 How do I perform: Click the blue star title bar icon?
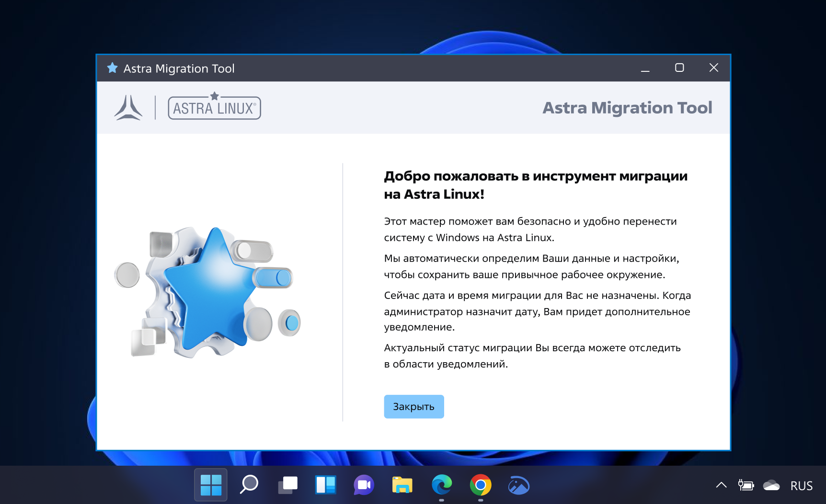click(x=112, y=68)
